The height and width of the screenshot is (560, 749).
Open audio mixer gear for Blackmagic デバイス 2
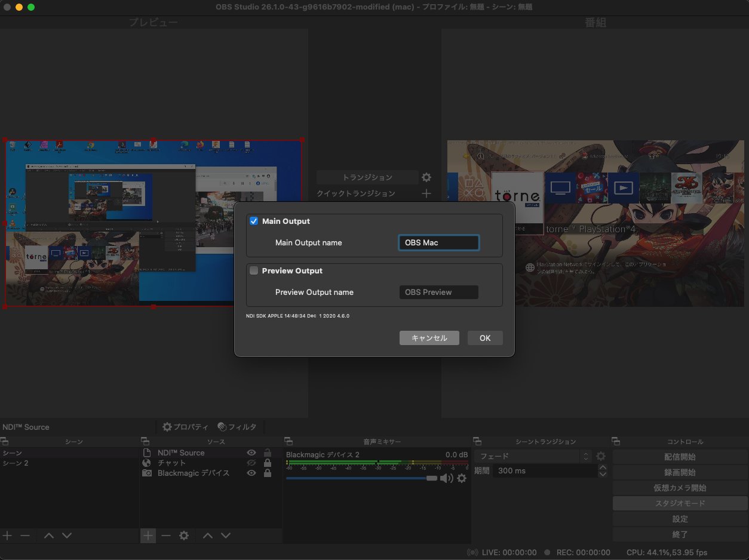point(462,478)
